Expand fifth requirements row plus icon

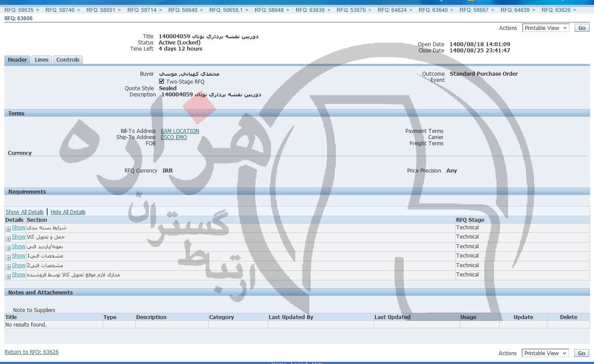(x=8, y=267)
